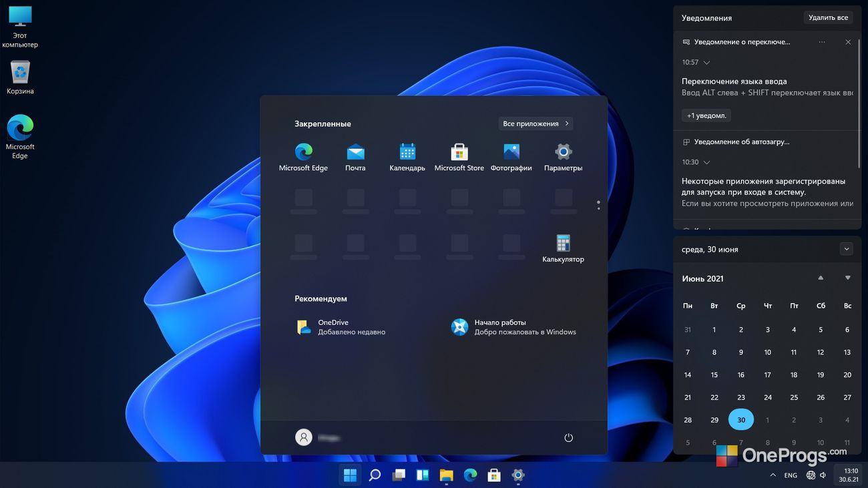Viewport: 868px width, 488px height.
Task: Open taskbar Search magnifier
Action: coord(375,475)
